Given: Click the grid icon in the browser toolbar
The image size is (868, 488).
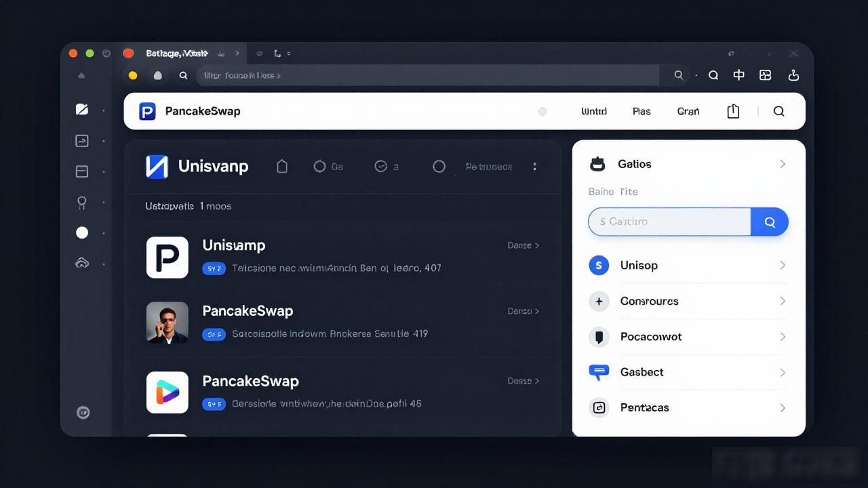Looking at the screenshot, I should [x=766, y=75].
